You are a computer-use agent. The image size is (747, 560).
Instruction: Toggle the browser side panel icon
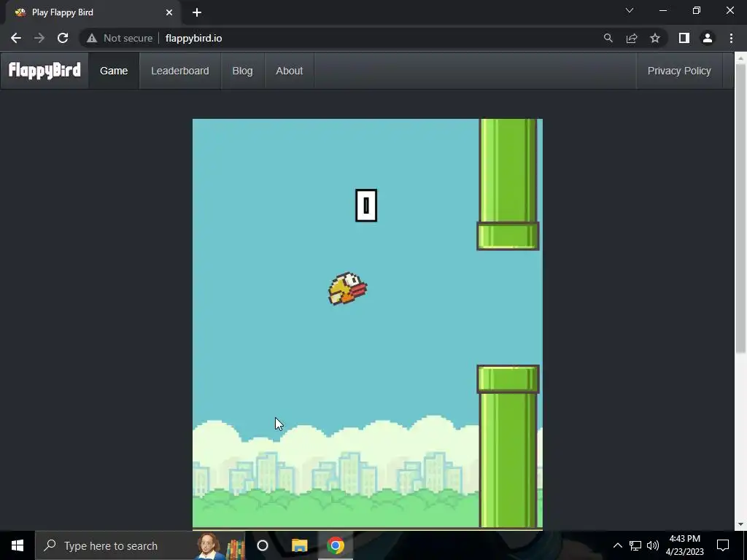click(x=684, y=38)
